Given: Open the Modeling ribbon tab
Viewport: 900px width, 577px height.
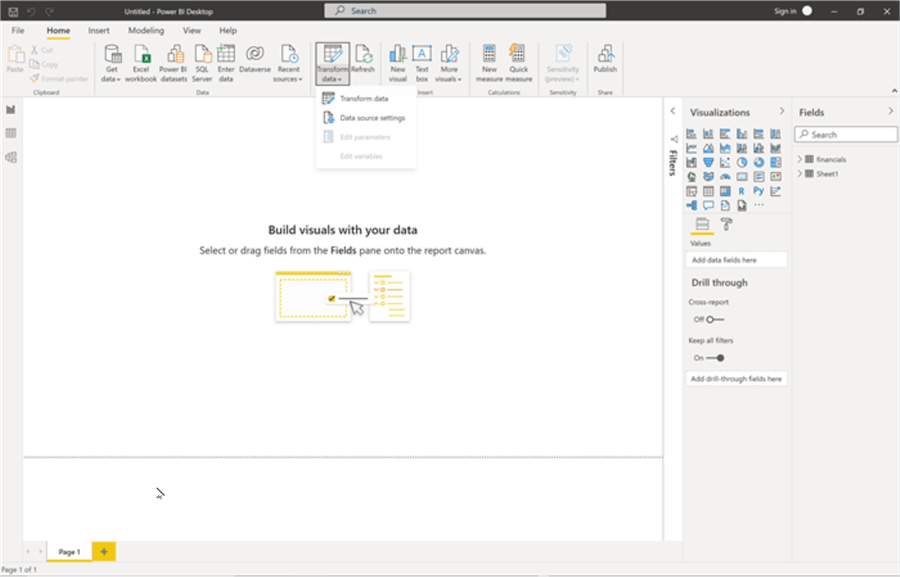Looking at the screenshot, I should [146, 31].
